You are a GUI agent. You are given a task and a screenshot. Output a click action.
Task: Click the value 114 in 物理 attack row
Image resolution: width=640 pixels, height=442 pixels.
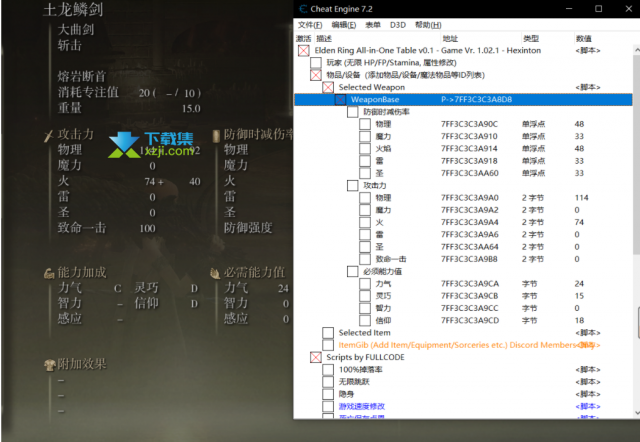(x=582, y=198)
